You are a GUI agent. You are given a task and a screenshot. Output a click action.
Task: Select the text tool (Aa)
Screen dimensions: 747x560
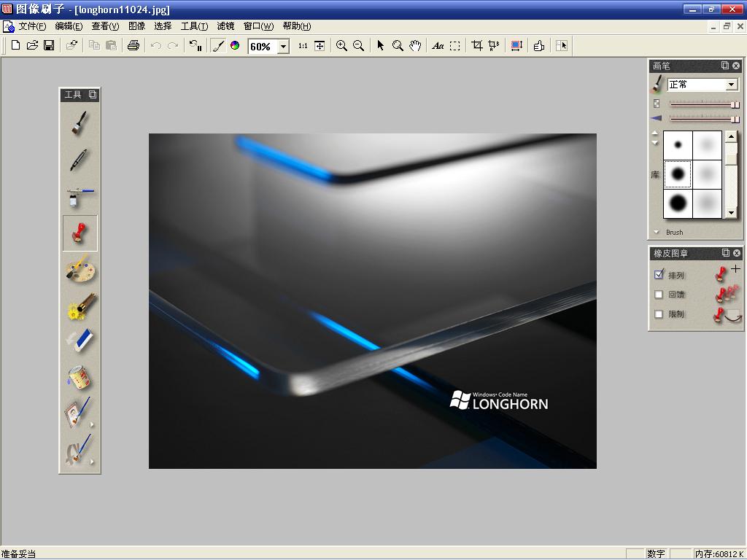tap(438, 46)
